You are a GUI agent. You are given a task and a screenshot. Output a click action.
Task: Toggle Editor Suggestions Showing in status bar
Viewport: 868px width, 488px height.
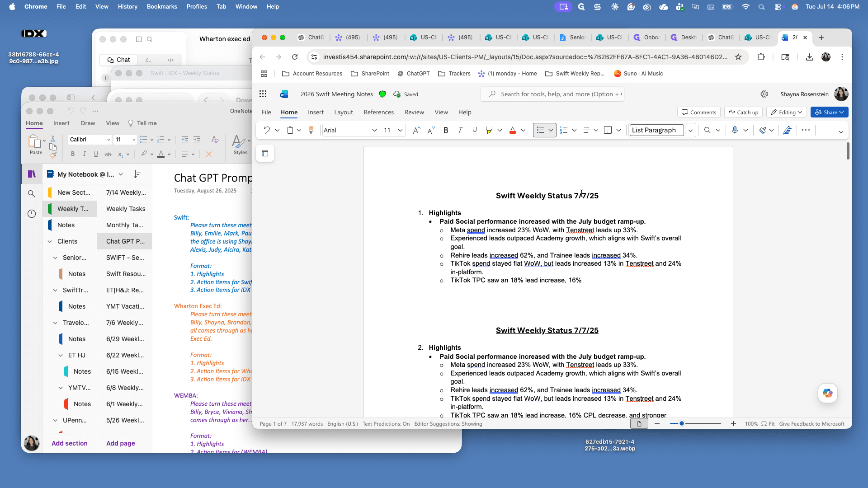(448, 424)
